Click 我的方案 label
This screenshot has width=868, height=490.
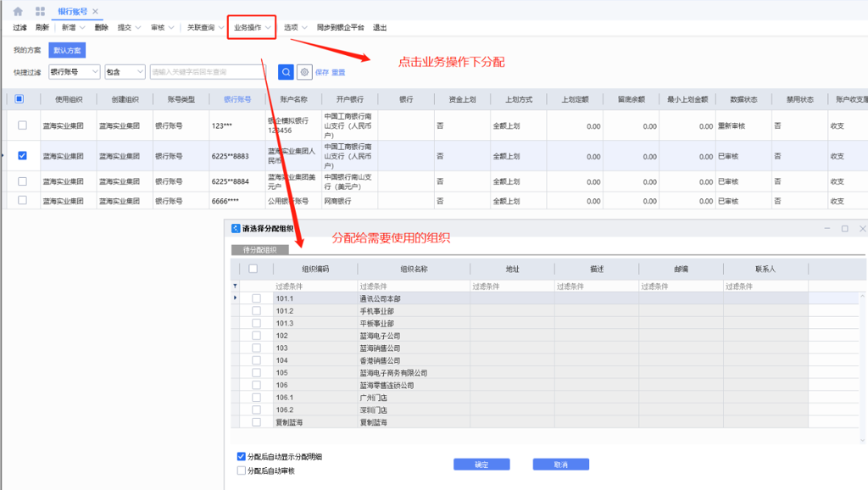[x=27, y=50]
